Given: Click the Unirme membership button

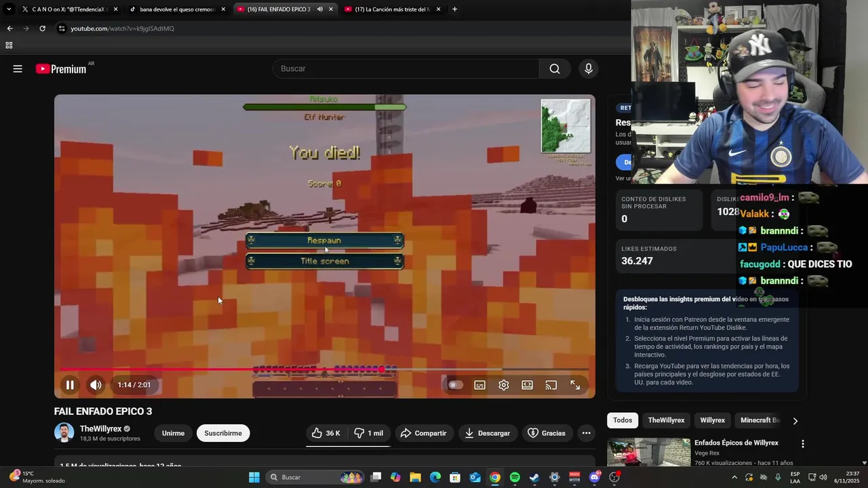Looking at the screenshot, I should 173,433.
